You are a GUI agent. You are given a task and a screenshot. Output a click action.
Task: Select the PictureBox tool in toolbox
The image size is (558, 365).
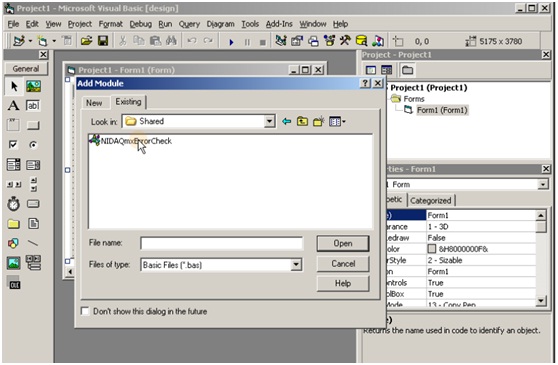(x=33, y=86)
